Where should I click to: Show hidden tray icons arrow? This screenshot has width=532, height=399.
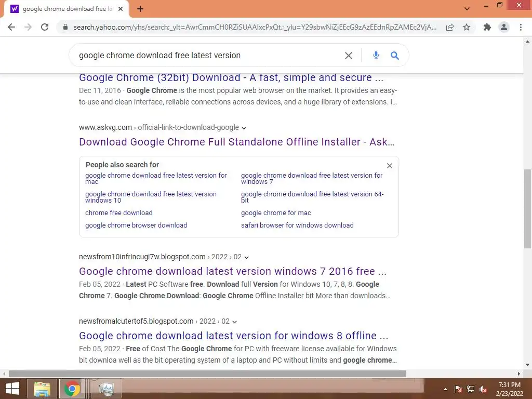[x=445, y=389]
